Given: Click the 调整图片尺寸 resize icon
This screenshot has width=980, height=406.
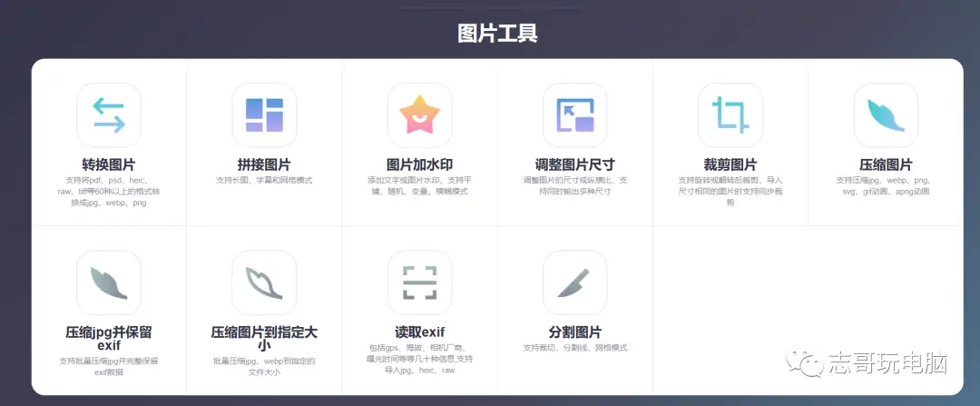Looking at the screenshot, I should pos(574,115).
